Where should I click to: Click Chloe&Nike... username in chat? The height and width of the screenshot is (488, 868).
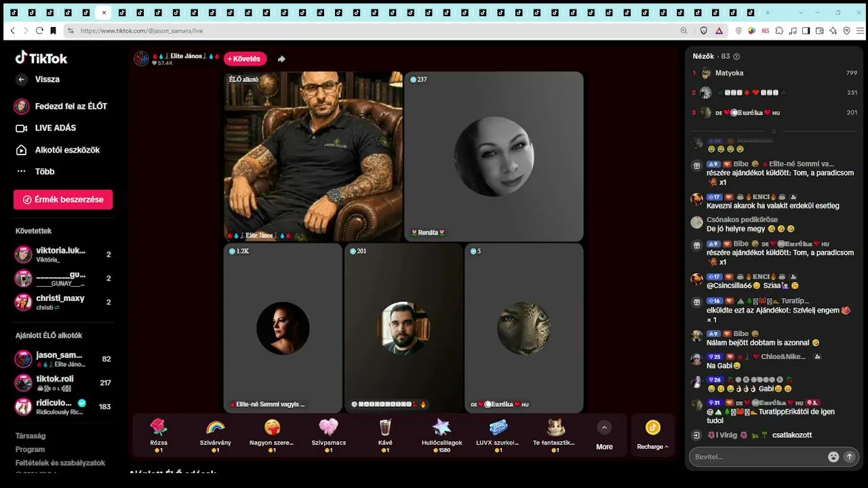pyautogui.click(x=783, y=357)
